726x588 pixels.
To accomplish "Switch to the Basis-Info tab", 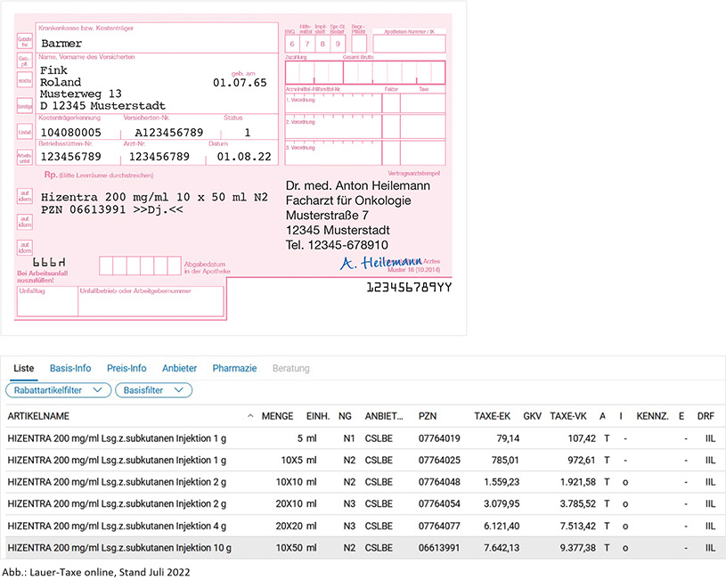I will tap(70, 368).
